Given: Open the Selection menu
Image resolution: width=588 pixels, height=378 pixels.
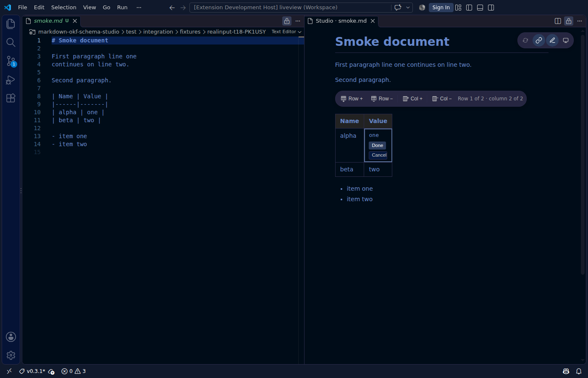Looking at the screenshot, I should coord(64,8).
